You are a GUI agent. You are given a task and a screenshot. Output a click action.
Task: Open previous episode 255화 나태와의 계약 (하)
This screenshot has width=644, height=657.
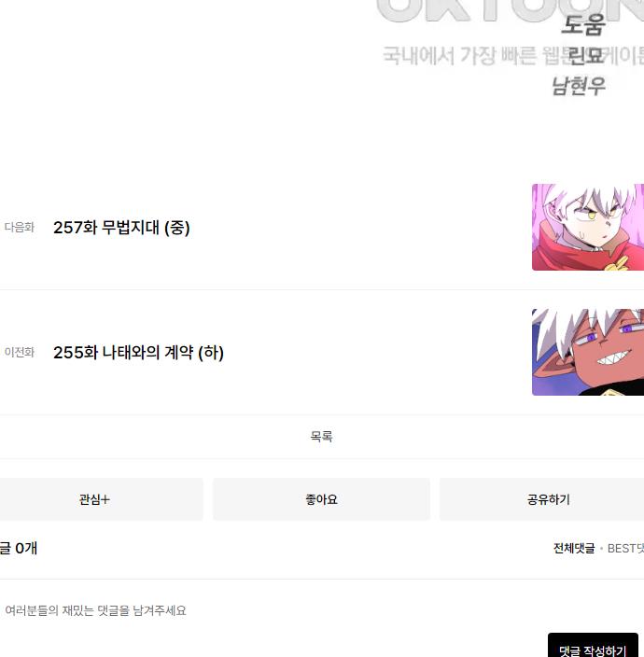click(x=138, y=353)
